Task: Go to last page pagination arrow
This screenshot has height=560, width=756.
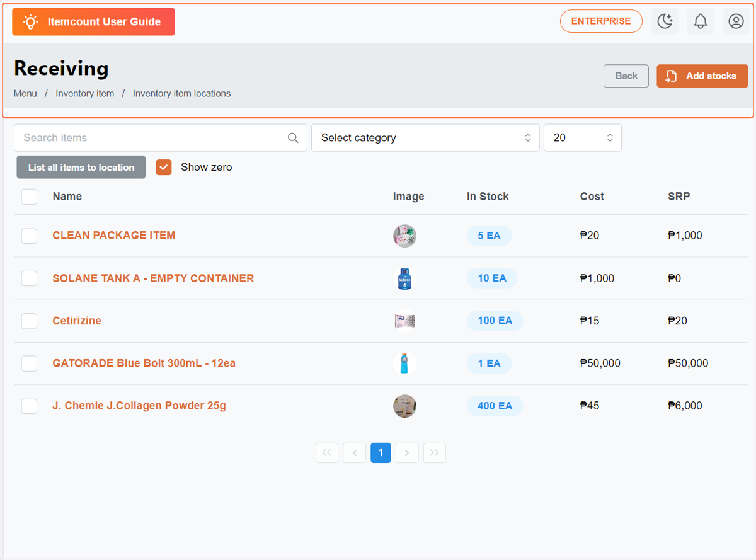Action: [x=435, y=453]
